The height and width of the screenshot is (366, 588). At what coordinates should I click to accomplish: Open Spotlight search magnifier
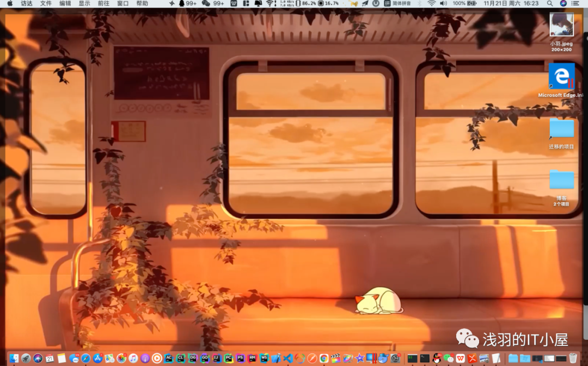coord(550,3)
